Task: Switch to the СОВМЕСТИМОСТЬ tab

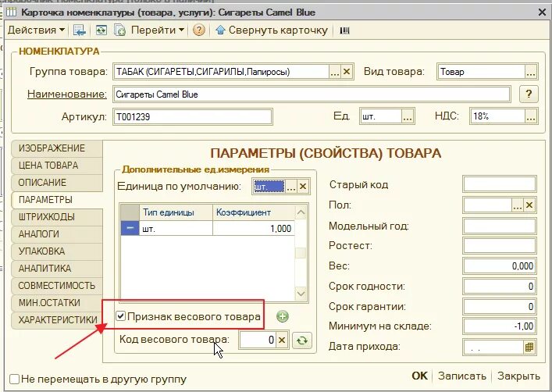Action: click(57, 286)
